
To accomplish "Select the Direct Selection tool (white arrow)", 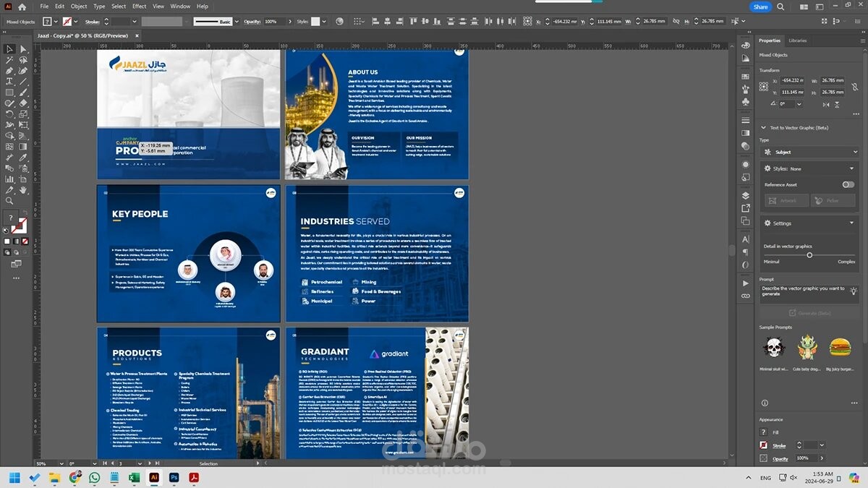I will 23,49.
